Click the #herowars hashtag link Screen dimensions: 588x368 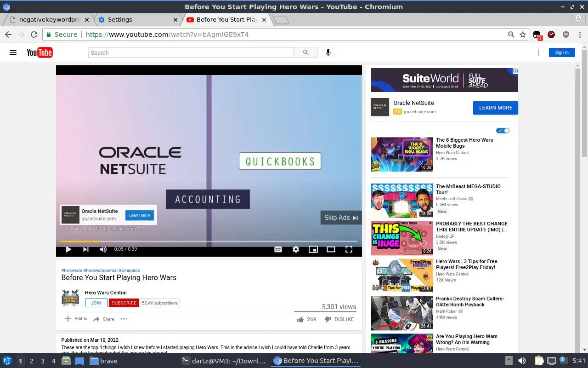[x=72, y=270]
